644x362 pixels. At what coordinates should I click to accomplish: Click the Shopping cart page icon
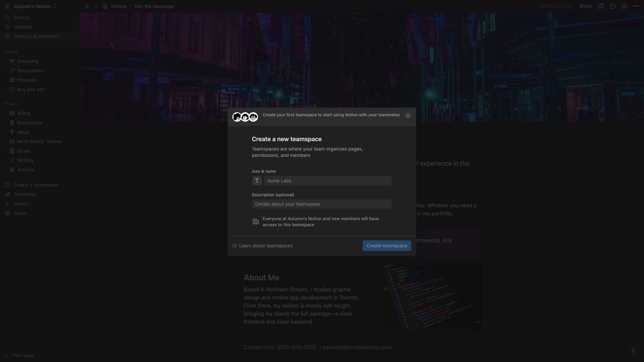coord(12,61)
